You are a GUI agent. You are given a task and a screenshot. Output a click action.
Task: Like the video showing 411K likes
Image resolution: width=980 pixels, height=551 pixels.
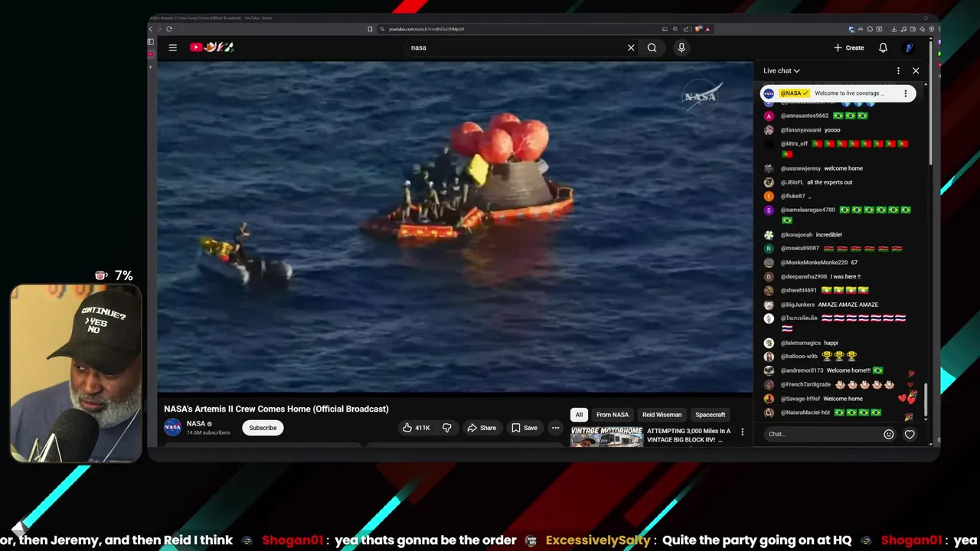coord(416,428)
